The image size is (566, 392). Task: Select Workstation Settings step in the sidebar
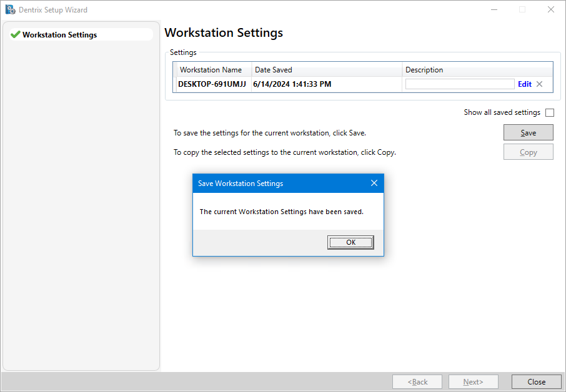coord(59,35)
